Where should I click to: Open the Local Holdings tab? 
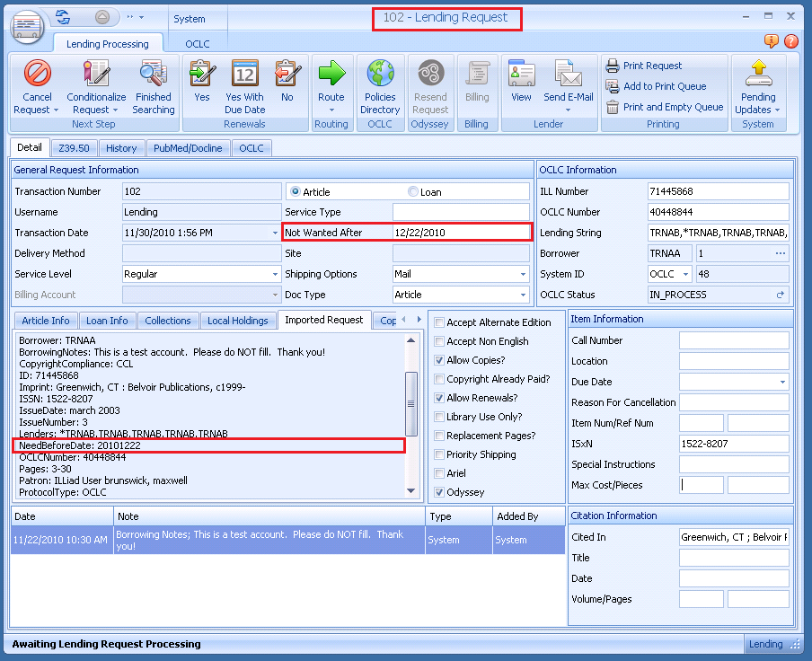point(237,321)
